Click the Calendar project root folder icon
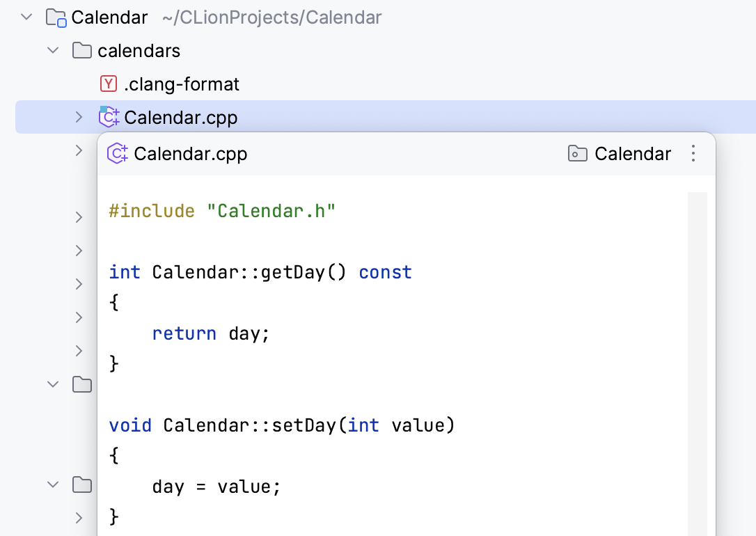 click(56, 17)
